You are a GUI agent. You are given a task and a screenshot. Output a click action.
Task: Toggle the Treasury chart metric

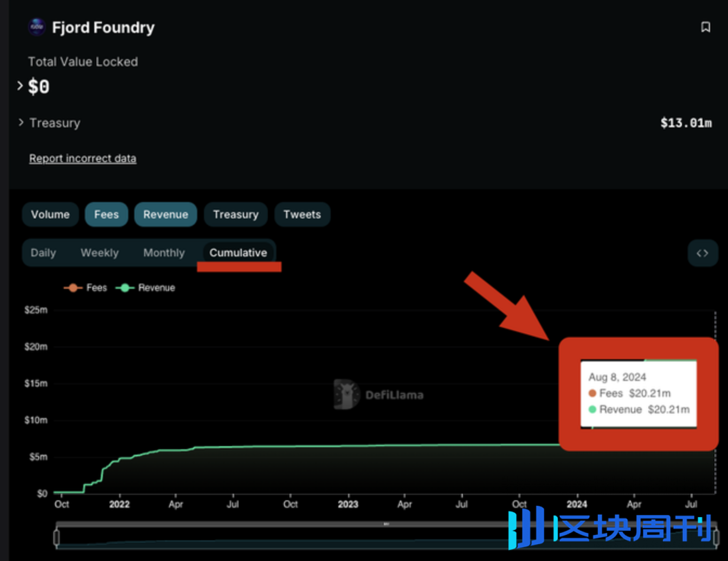[236, 215]
